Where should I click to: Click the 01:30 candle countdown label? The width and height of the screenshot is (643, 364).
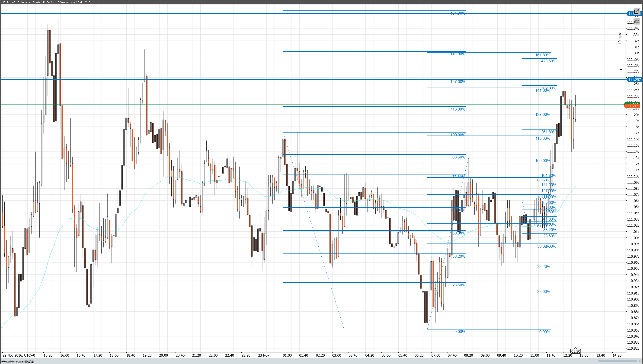(x=576, y=351)
